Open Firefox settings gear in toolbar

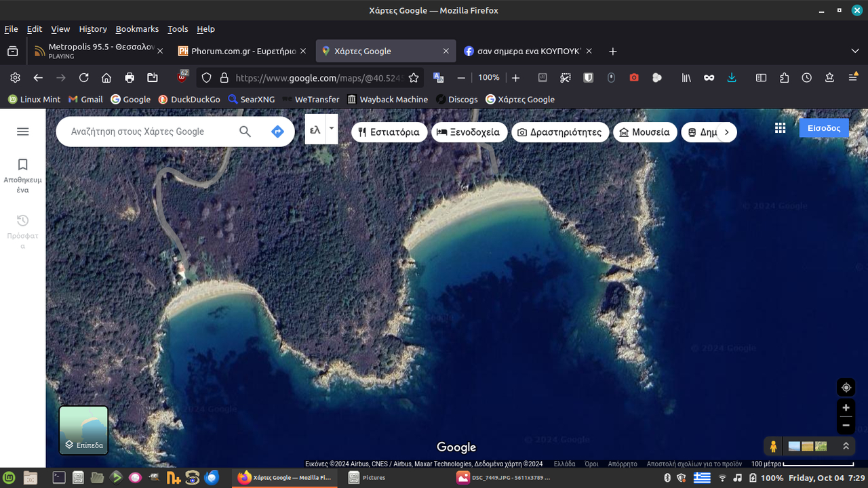[x=15, y=78]
